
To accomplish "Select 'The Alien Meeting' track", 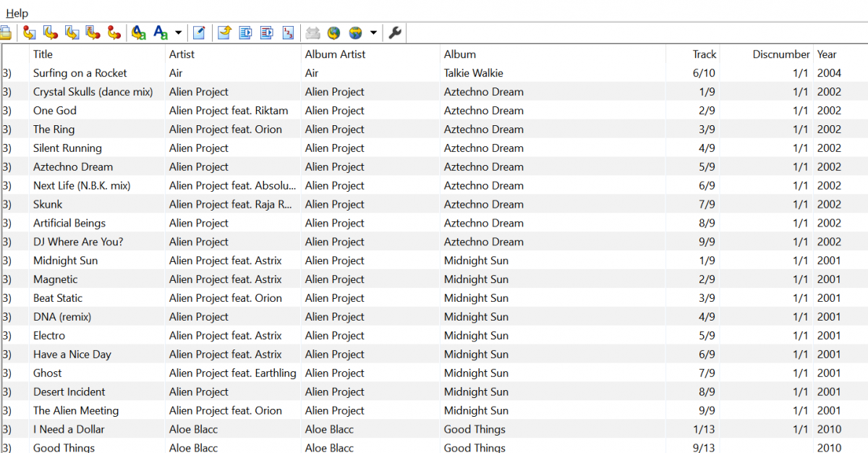I will pyautogui.click(x=76, y=412).
